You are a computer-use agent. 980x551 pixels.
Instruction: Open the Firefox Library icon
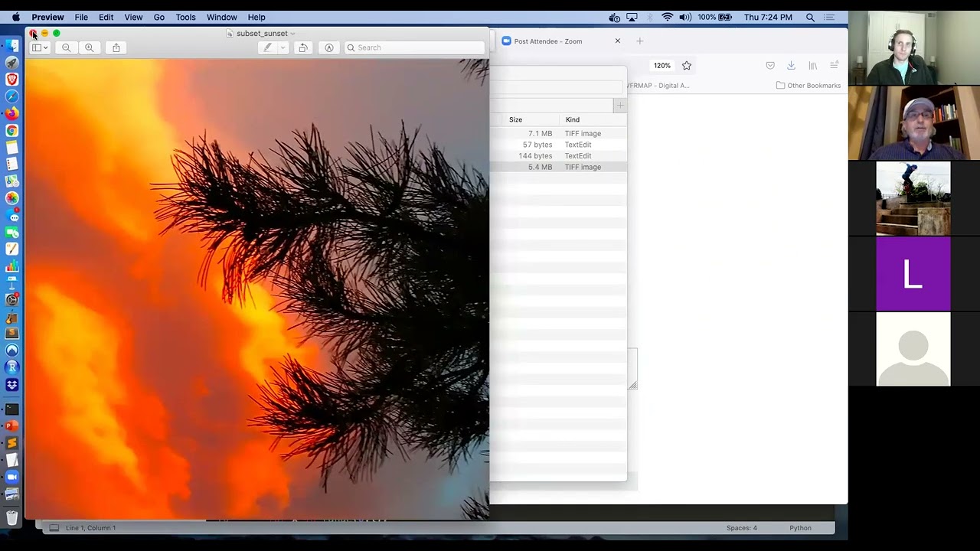[x=812, y=66]
